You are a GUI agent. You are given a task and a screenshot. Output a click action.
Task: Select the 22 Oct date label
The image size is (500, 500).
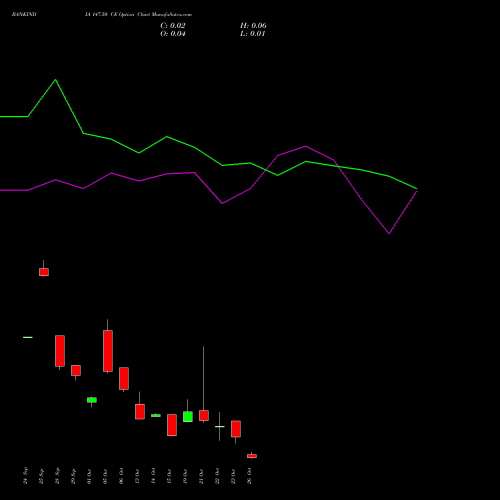click(218, 476)
